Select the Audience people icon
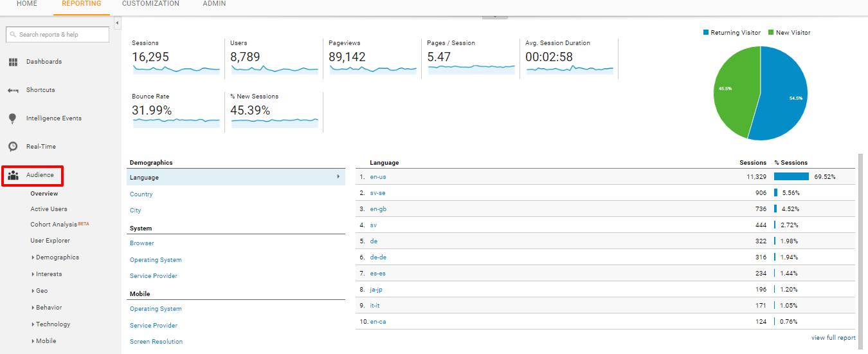 [13, 175]
